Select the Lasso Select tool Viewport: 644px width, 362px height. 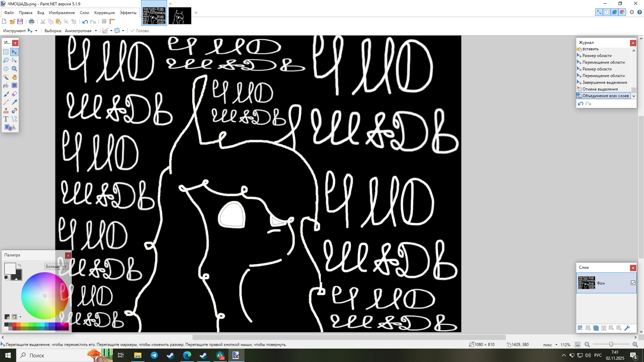pyautogui.click(x=6, y=60)
